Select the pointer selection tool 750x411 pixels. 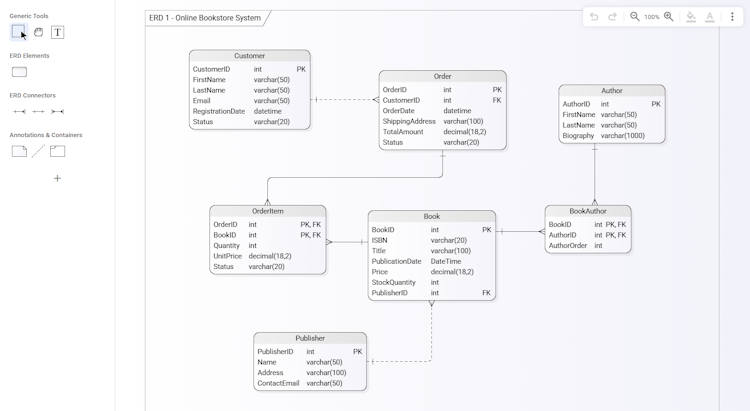[19, 32]
